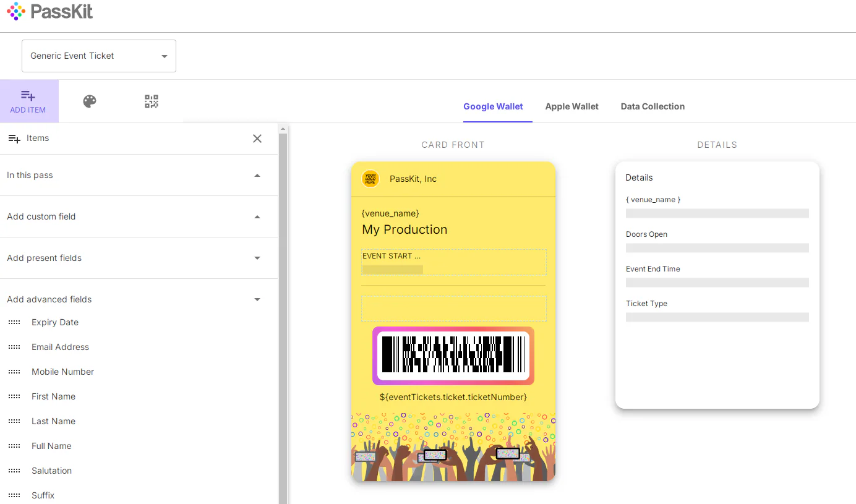Click the left panel scrollbar
Image resolution: width=856 pixels, height=504 pixels.
(283, 318)
